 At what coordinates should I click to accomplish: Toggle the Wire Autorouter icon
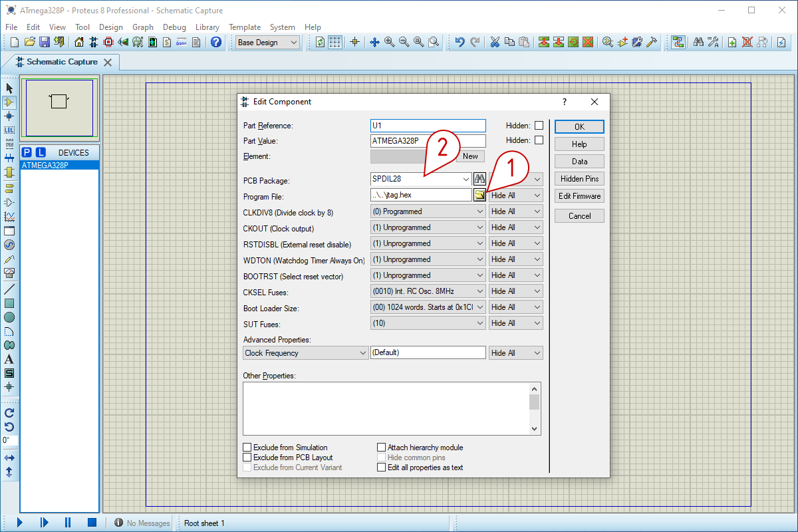678,42
